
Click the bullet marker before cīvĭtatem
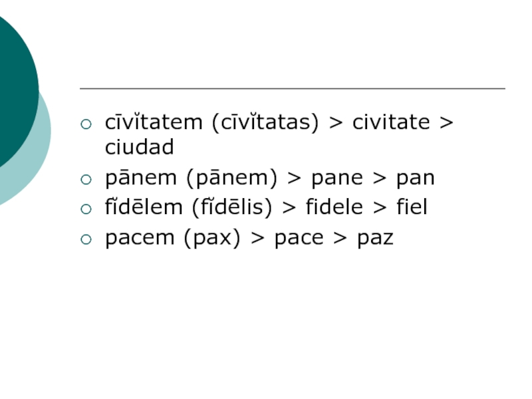tap(84, 124)
